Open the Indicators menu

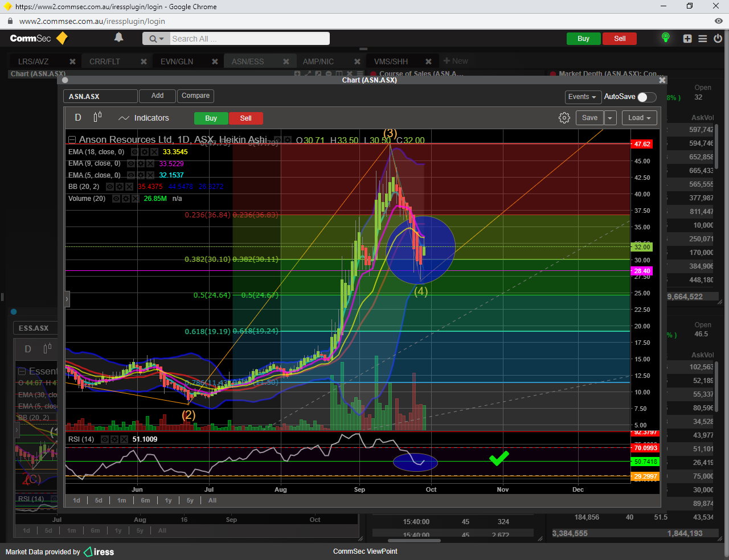(144, 118)
